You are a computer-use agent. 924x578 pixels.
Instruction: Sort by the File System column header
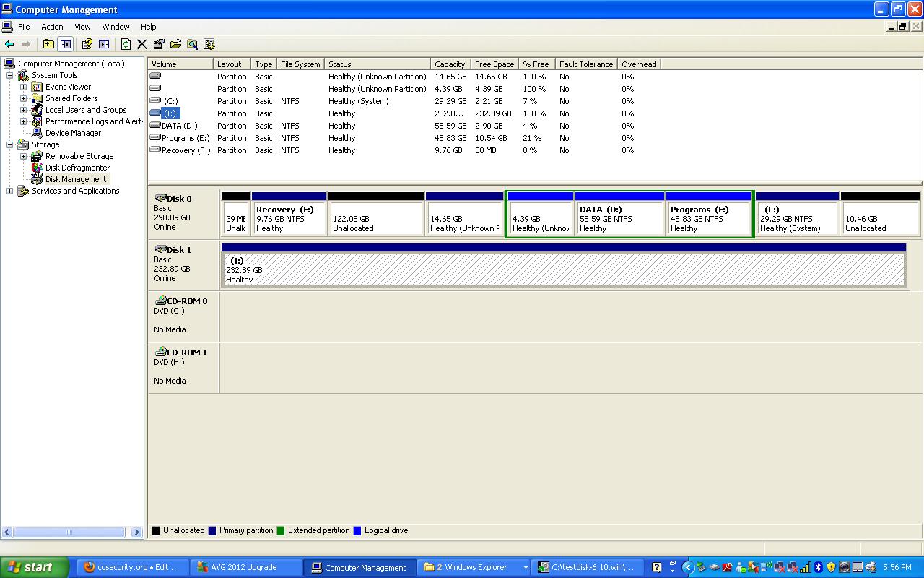tap(300, 64)
